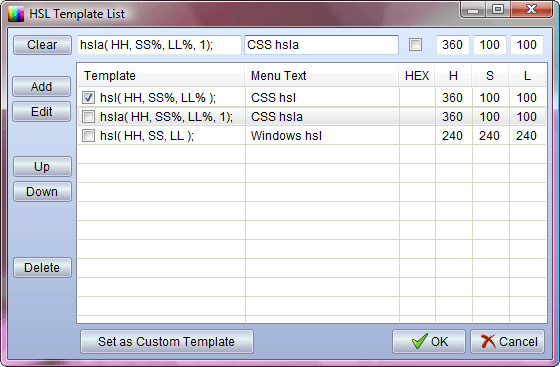Select the hsla( HH, SS%, LL%, 1); template text
The image size is (560, 367).
click(x=166, y=117)
